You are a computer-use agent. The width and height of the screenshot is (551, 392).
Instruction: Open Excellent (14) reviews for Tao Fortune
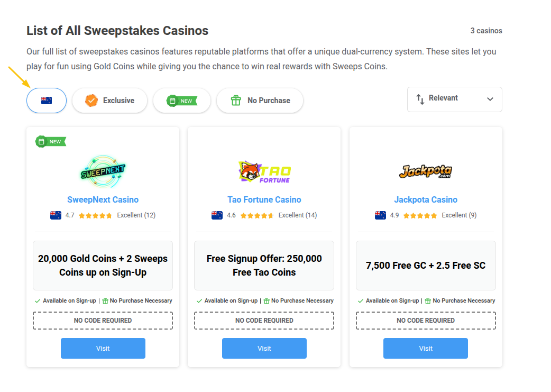298,215
